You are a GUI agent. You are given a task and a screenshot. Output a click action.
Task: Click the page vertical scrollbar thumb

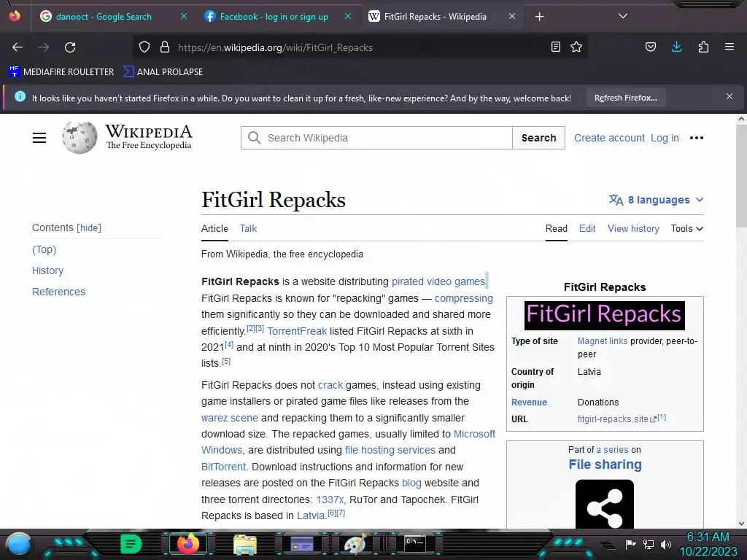point(741,176)
